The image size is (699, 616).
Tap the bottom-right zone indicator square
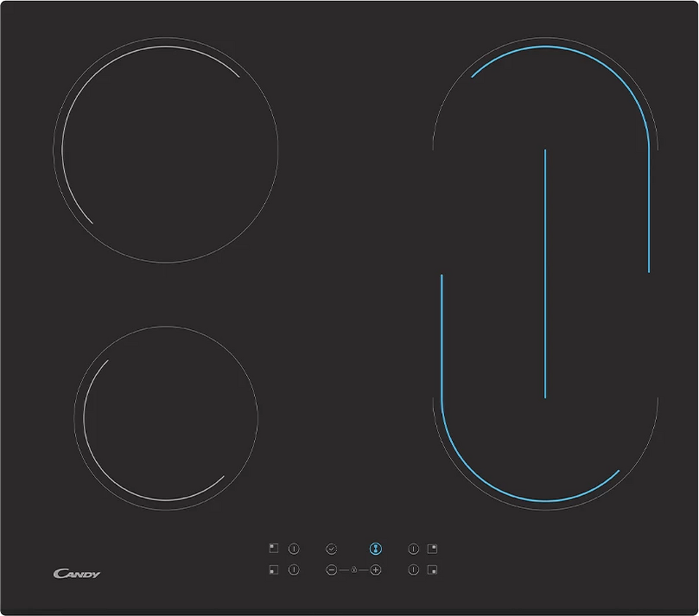(x=433, y=570)
